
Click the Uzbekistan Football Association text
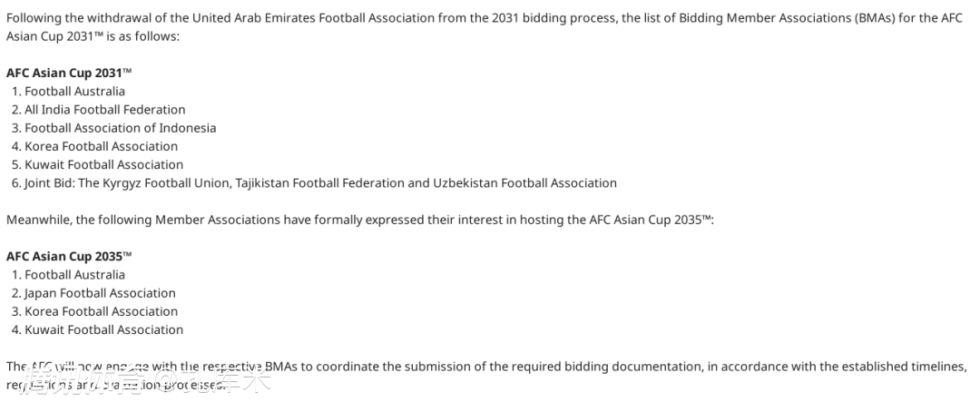(525, 182)
